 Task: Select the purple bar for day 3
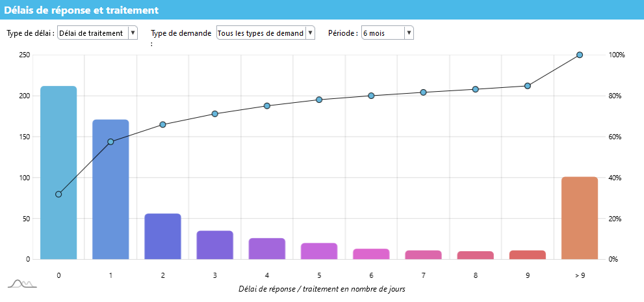[x=214, y=245]
